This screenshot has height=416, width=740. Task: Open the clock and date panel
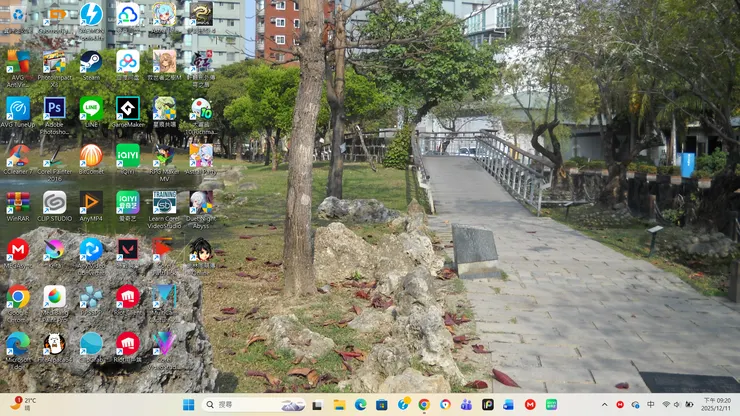(x=716, y=405)
